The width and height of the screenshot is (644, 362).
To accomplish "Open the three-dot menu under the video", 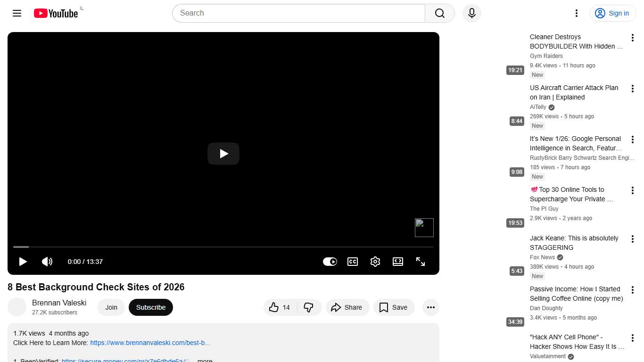I will (x=430, y=307).
